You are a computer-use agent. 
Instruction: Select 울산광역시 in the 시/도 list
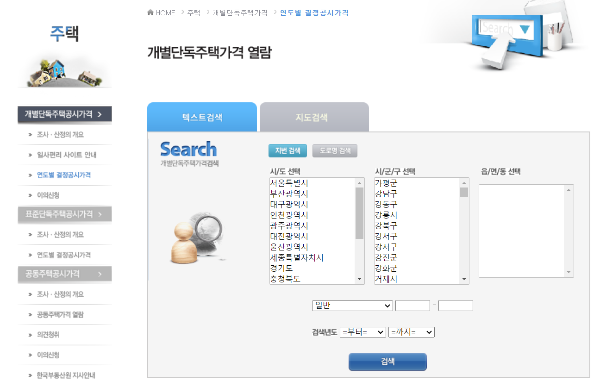coord(312,247)
